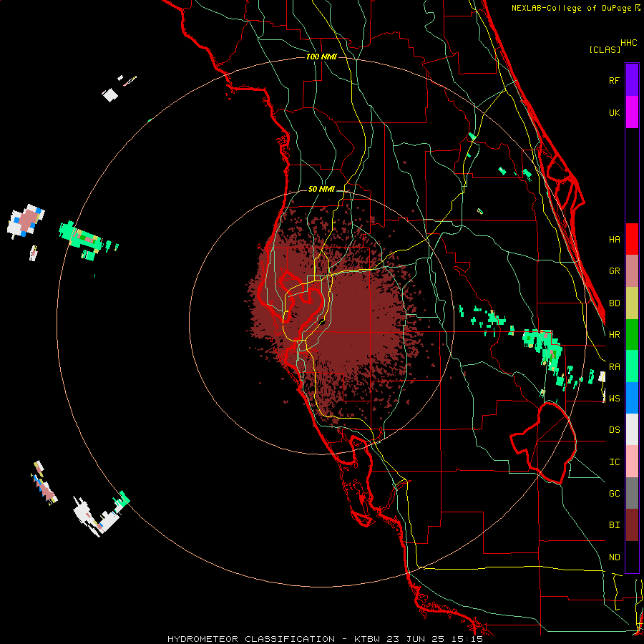Click the Hydrometeor Classification KTBW title text
The height and width of the screenshot is (644, 644).
click(x=326, y=639)
